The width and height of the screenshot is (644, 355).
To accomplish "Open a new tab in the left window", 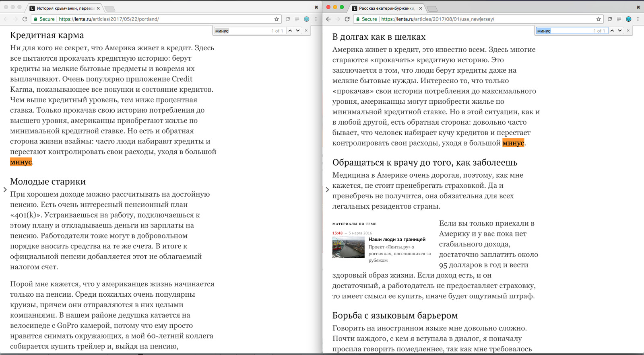I will (109, 8).
